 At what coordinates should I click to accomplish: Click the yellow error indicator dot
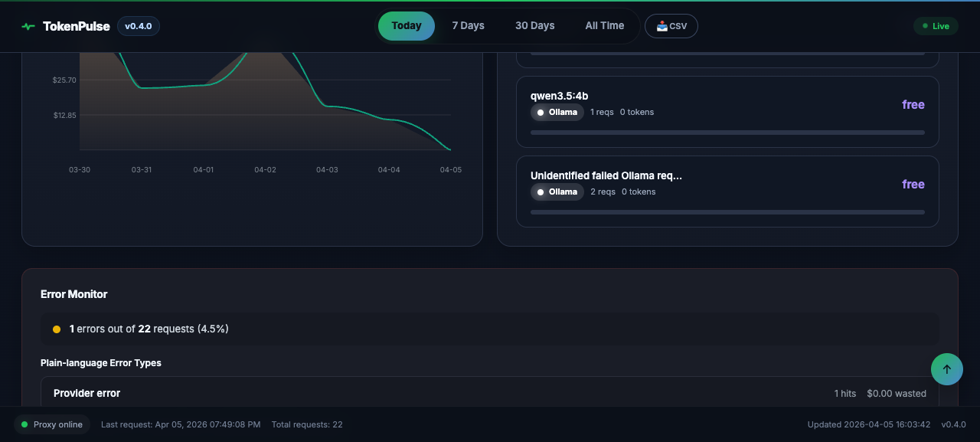point(56,328)
